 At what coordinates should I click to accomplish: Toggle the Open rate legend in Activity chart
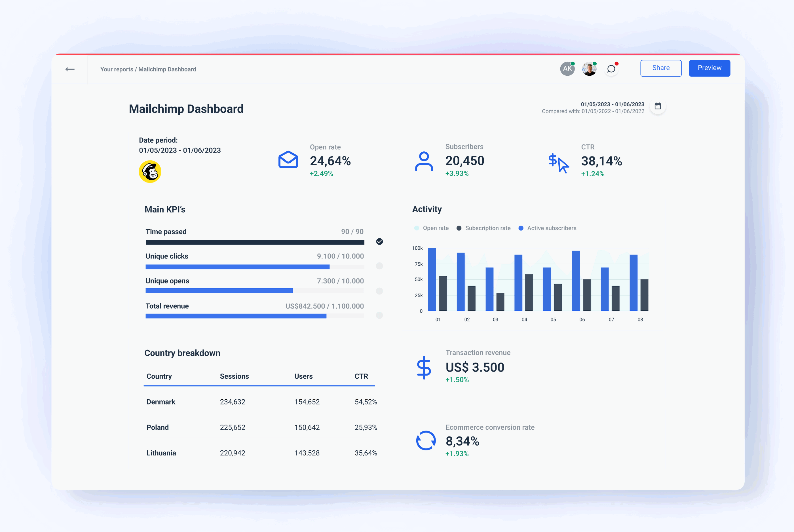coord(432,228)
